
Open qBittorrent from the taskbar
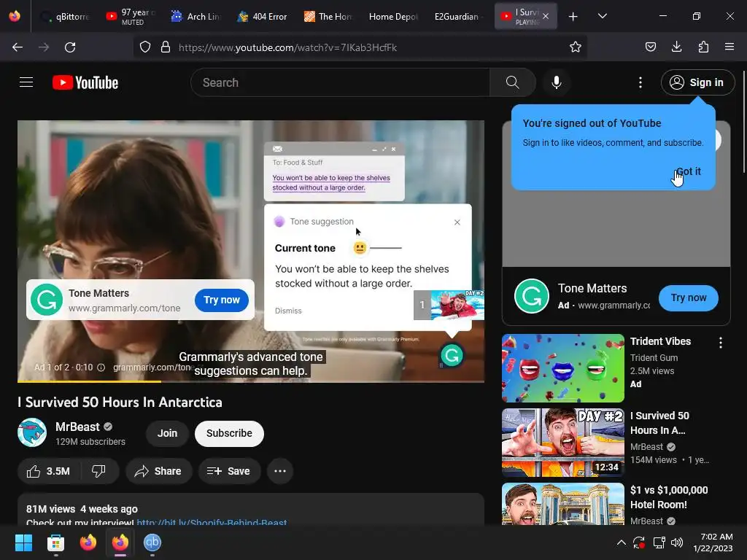click(x=152, y=542)
